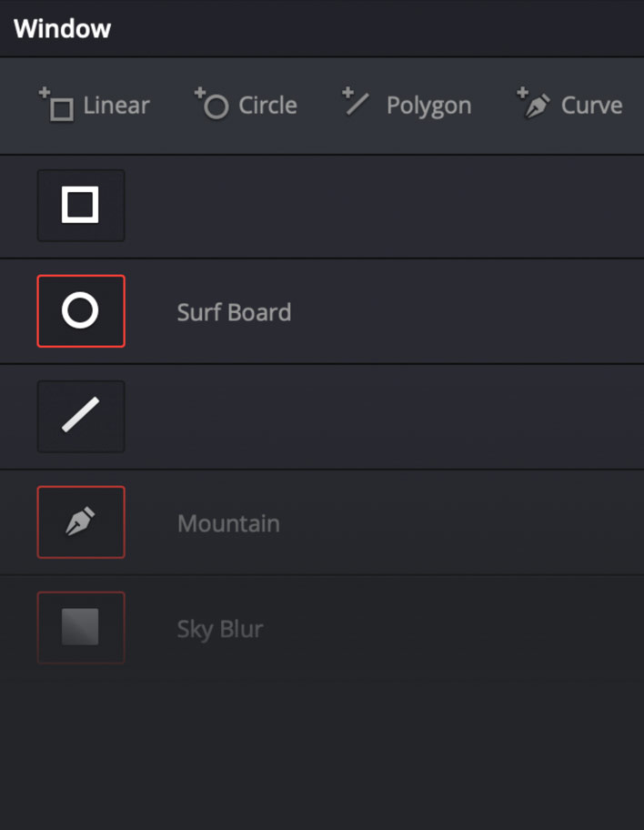
Task: Toggle the Mountain curve pen window
Action: pos(81,522)
